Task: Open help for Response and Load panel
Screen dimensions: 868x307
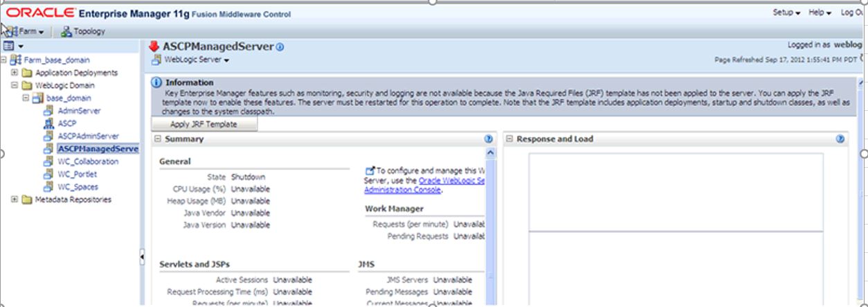Action: (840, 139)
